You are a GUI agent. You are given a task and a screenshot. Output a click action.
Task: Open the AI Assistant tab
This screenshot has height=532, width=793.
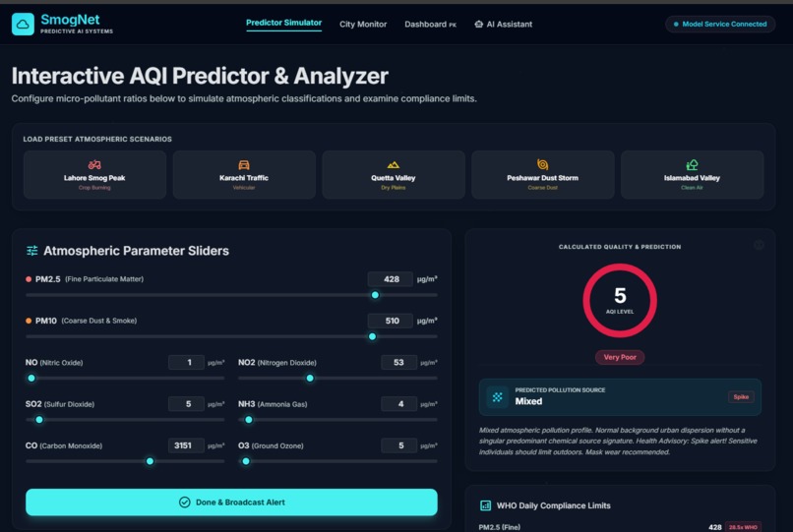(503, 24)
